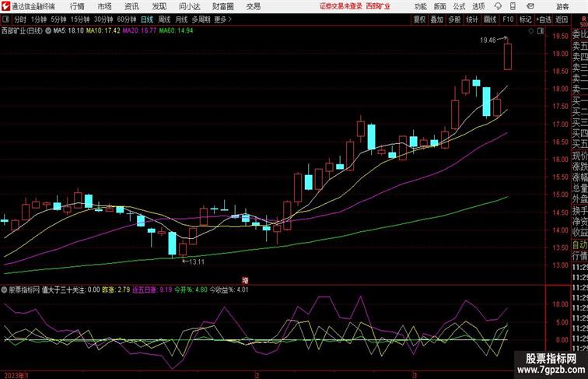Open the 版面 menu

[x=439, y=6]
